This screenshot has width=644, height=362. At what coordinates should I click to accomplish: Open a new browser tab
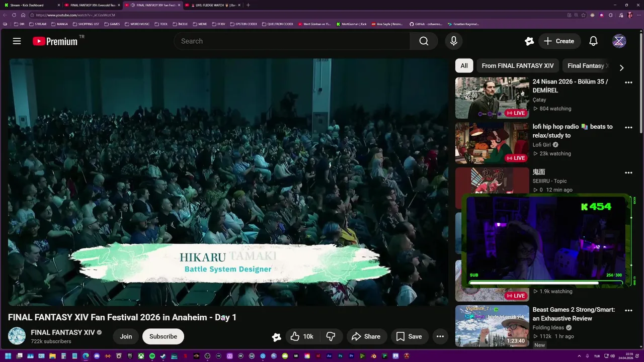point(248,5)
